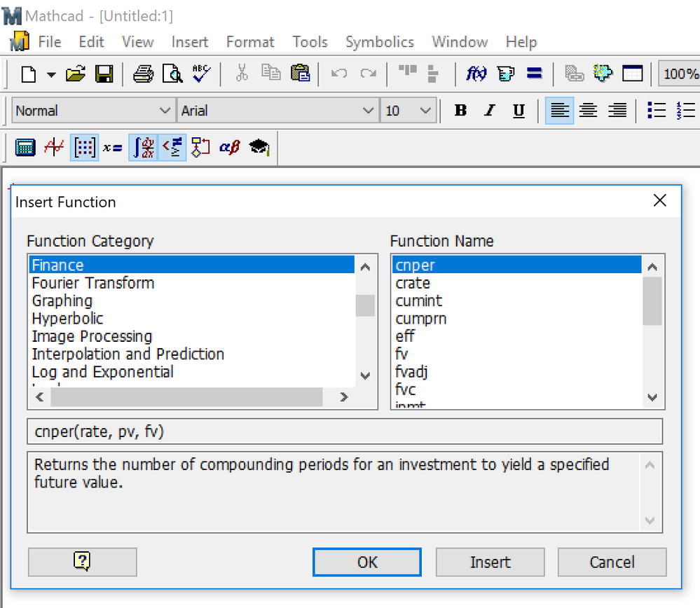Click the Align Down regions icon
The image size is (700, 608).
[432, 74]
